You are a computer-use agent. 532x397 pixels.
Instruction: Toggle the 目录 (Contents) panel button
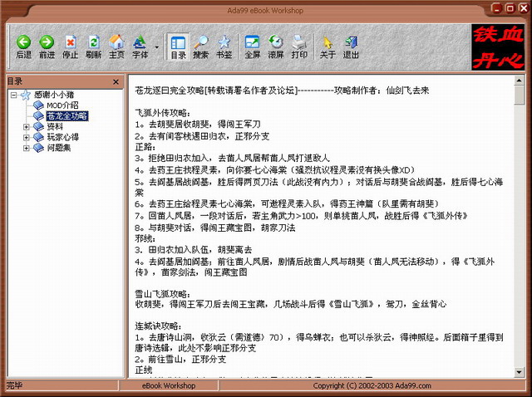coord(178,47)
